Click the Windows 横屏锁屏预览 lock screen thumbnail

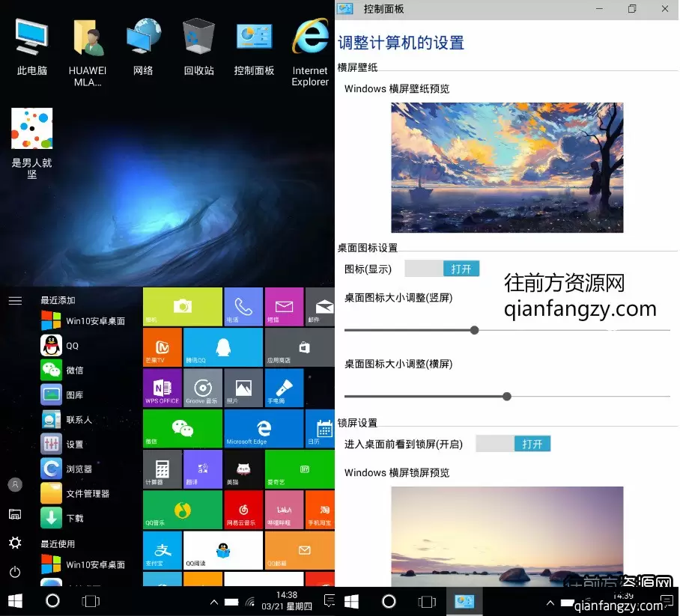(x=507, y=537)
